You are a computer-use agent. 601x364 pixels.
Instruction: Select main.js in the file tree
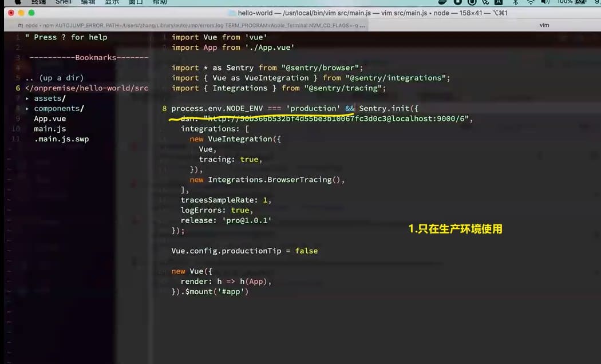pyautogui.click(x=50, y=129)
